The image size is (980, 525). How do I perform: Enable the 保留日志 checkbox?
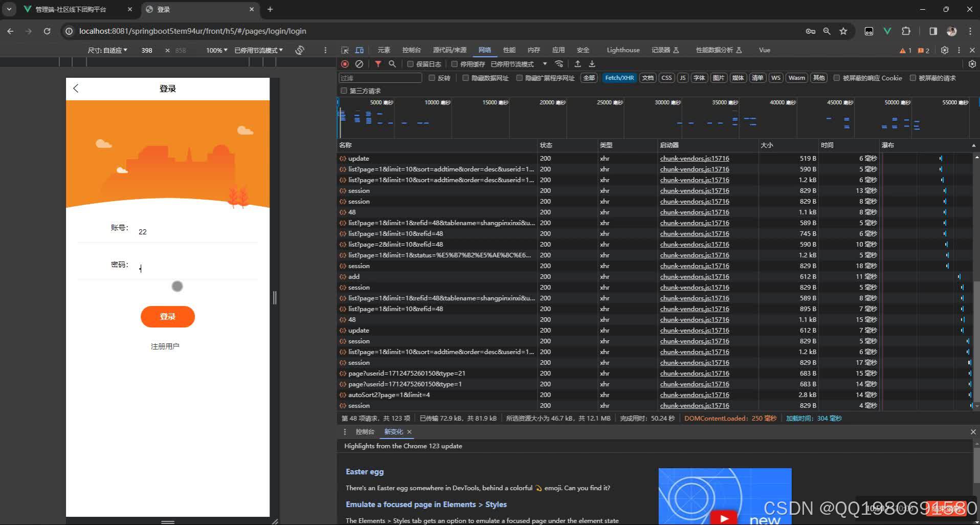pyautogui.click(x=410, y=64)
